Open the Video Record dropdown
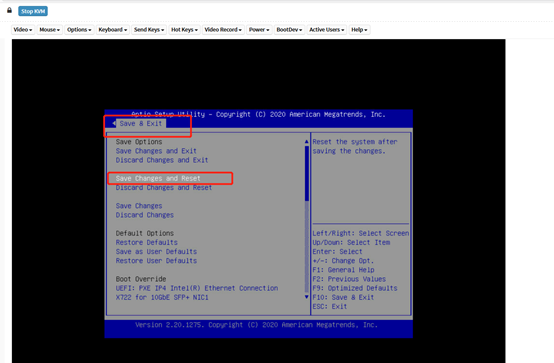Viewport: 554px width, 363px height. [x=223, y=30]
